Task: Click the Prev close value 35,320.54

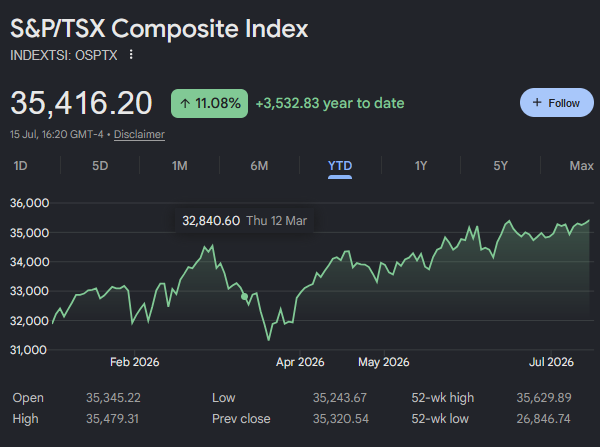Action: point(341,419)
